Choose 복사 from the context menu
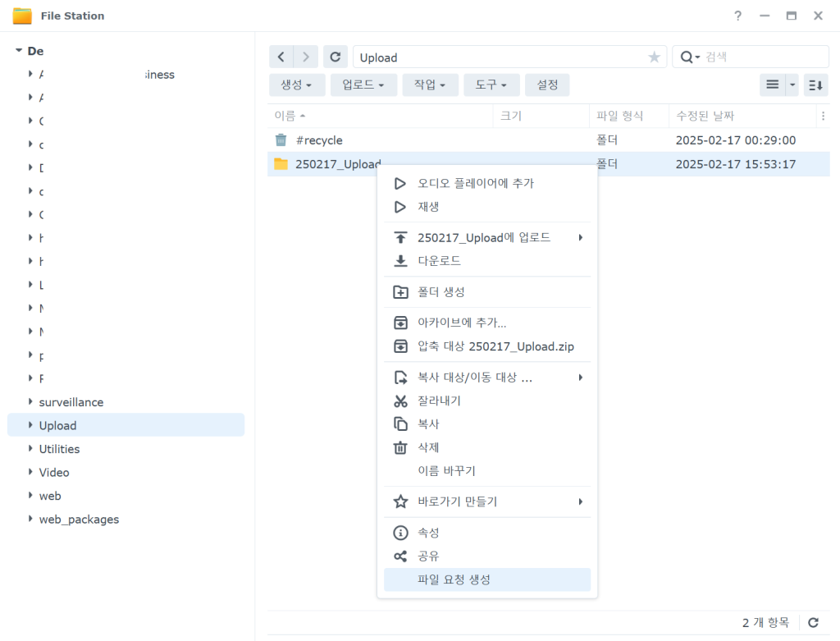The width and height of the screenshot is (840, 641). 487,424
